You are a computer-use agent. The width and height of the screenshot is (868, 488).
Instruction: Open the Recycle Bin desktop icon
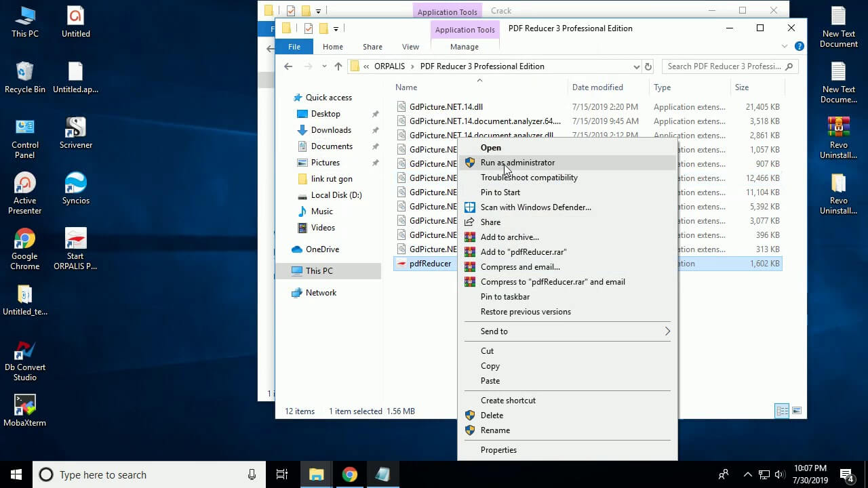(x=25, y=77)
